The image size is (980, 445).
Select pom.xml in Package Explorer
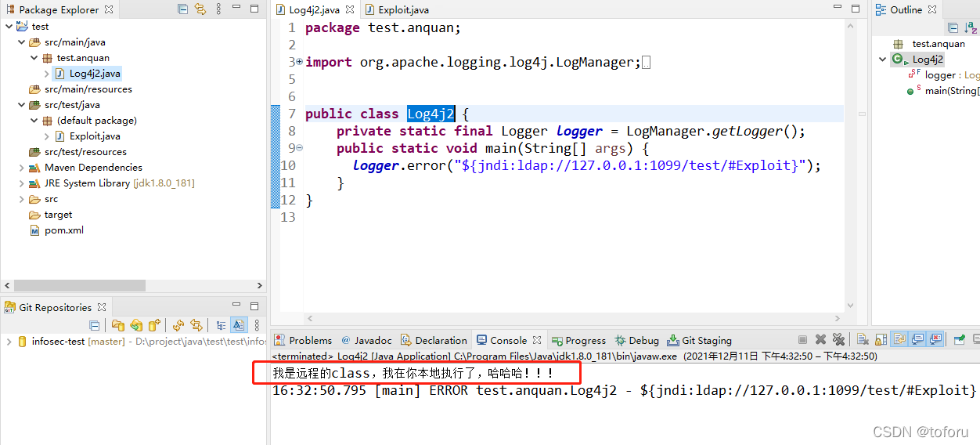point(56,230)
